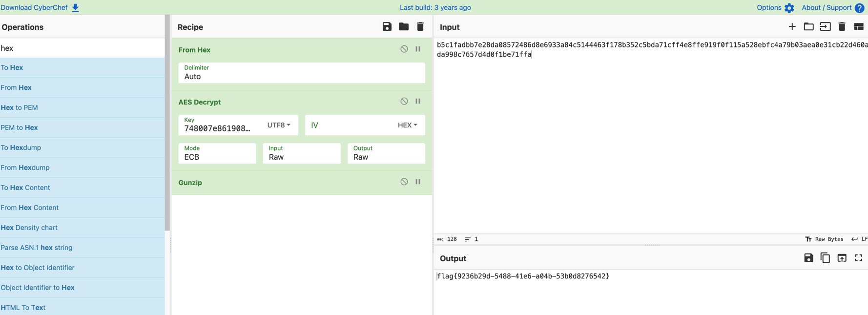
Task: Select 'To Hexdump' operation from list
Action: tap(21, 147)
